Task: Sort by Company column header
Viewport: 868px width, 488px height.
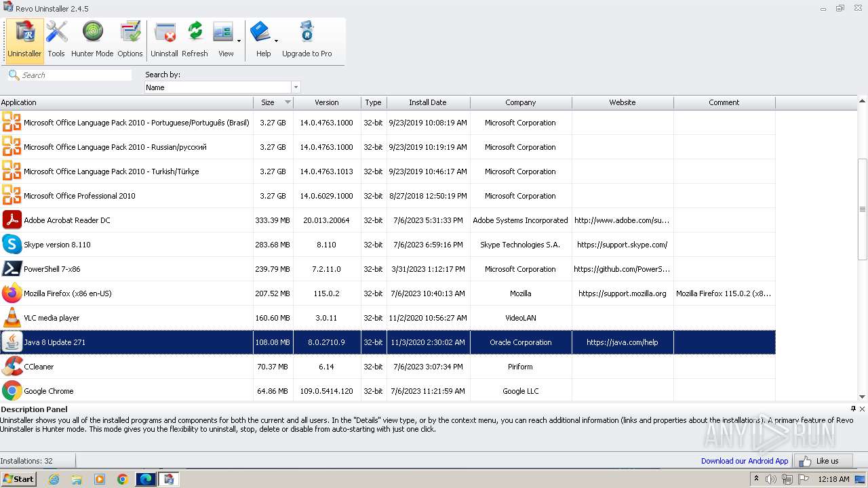Action: (521, 102)
